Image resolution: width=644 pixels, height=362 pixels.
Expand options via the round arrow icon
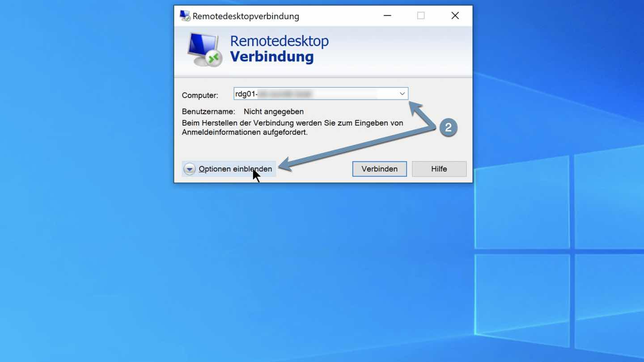pyautogui.click(x=190, y=169)
